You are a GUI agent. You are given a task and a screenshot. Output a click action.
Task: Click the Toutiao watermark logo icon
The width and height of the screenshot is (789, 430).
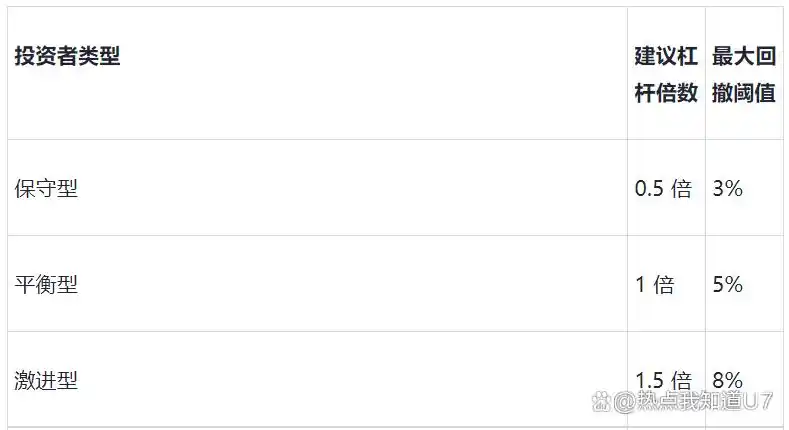click(x=601, y=402)
